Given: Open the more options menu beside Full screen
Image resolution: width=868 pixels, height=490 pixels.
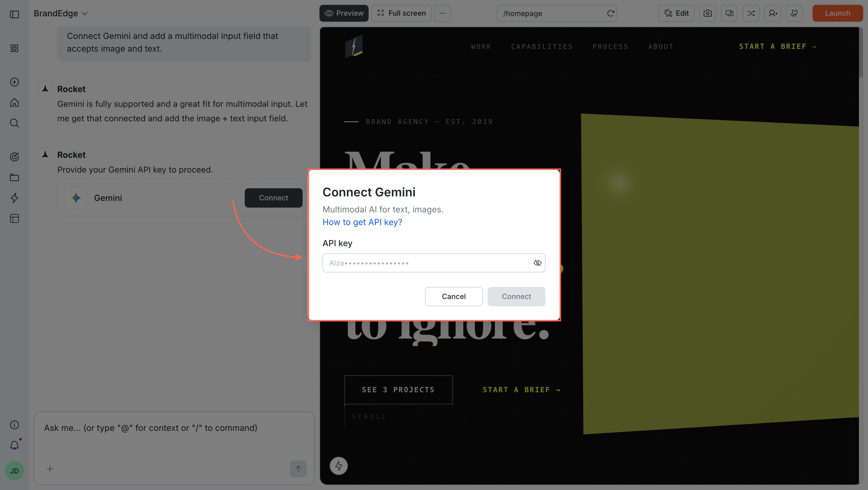Looking at the screenshot, I should click(x=442, y=13).
